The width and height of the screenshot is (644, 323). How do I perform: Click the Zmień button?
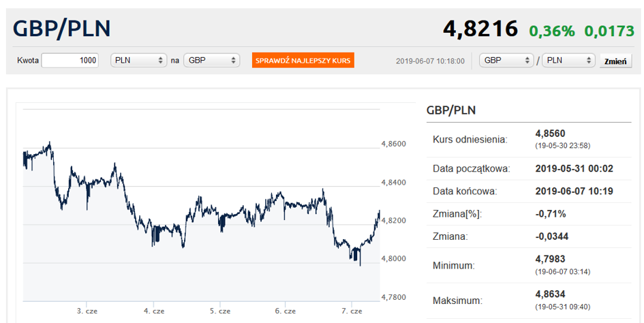[615, 61]
